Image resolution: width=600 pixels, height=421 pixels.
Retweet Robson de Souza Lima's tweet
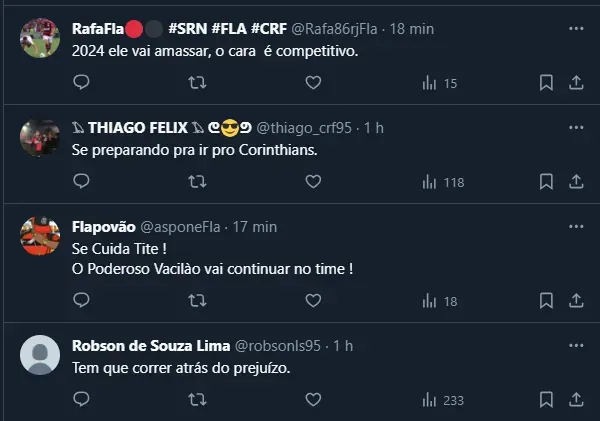[x=198, y=399]
